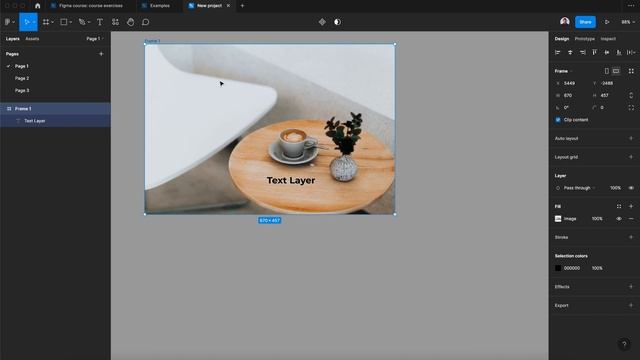Click the Image fill thumbnail swatch
This screenshot has width=640, height=360.
pos(558,219)
